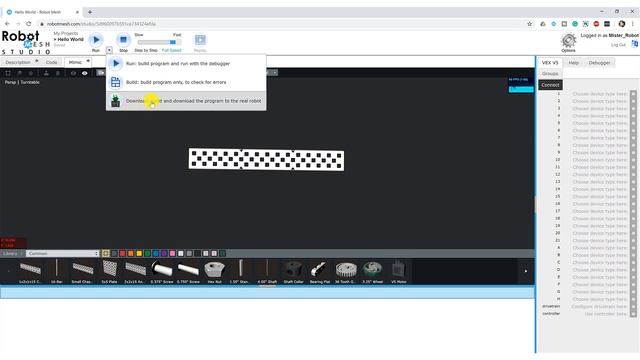Select Build: build program only menu item
The image size is (640, 360).
(x=186, y=82)
